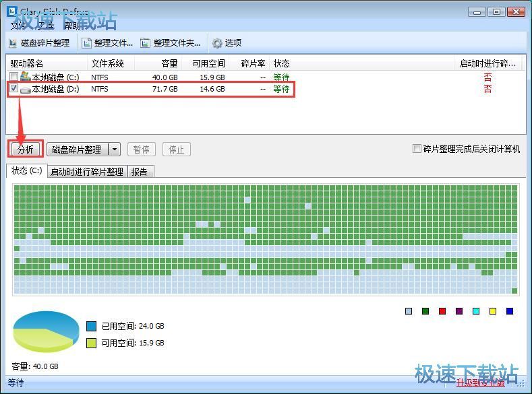This screenshot has width=532, height=394.
Task: Click the red legend swatch
Action: coord(442,311)
